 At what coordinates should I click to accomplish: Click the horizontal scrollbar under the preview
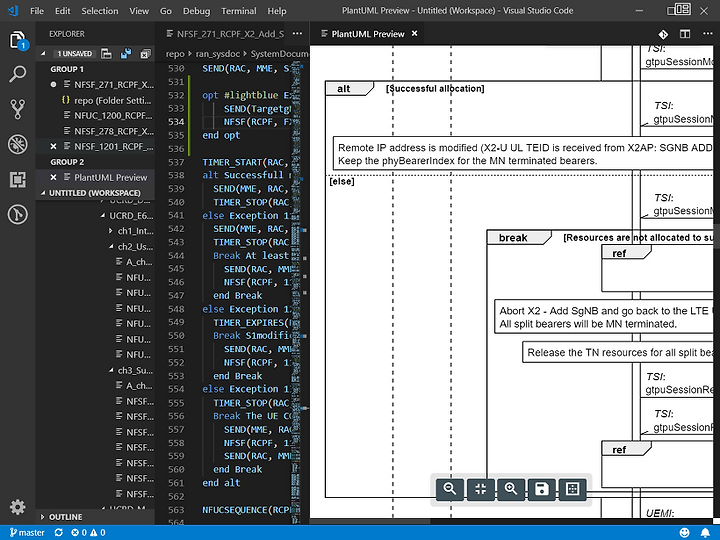370,521
